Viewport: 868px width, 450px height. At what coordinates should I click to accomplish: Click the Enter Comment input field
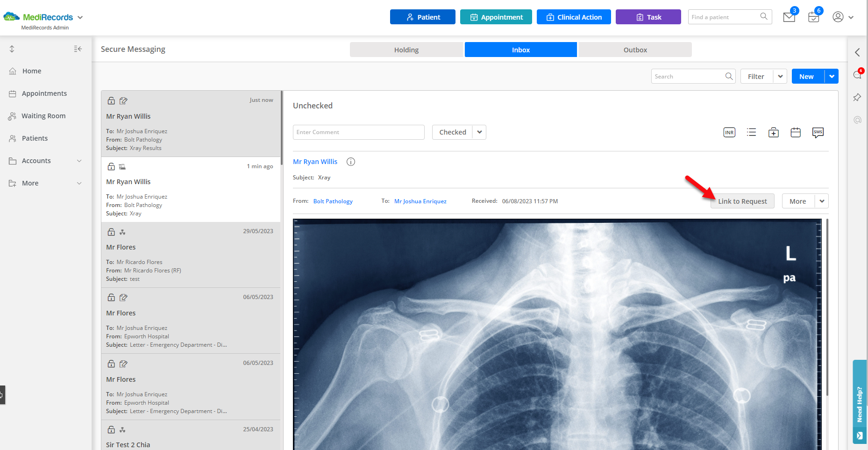coord(359,132)
